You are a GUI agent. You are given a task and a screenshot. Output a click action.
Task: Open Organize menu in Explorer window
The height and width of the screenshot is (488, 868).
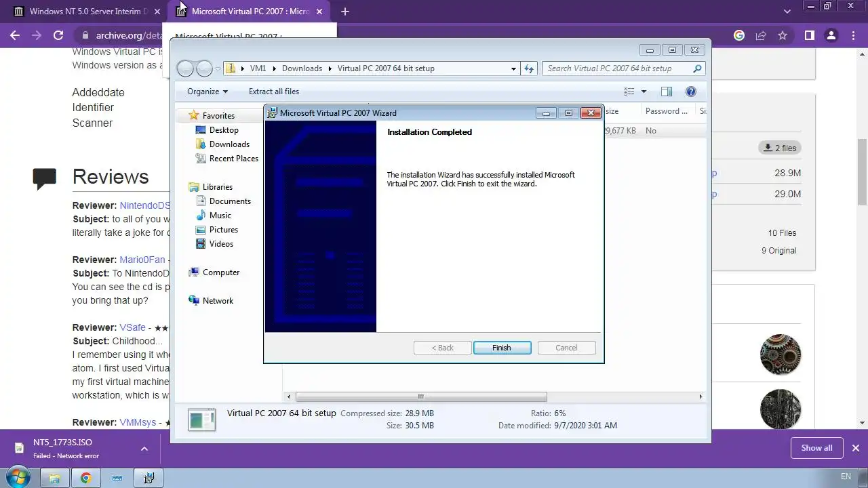tap(208, 91)
